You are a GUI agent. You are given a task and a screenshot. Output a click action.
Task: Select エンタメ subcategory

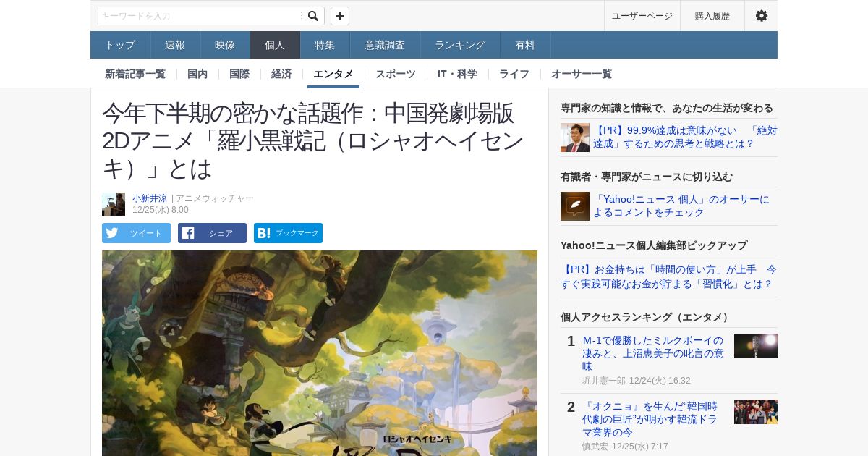[333, 74]
